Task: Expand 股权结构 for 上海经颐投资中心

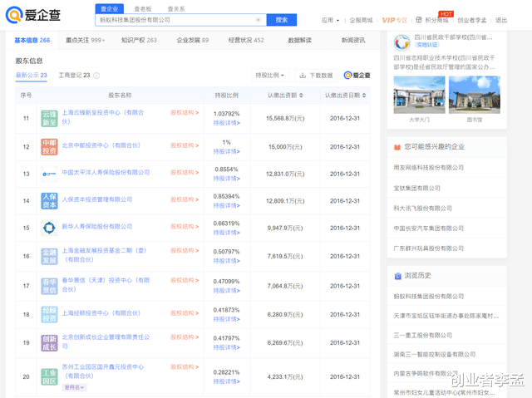Action: pyautogui.click(x=185, y=313)
